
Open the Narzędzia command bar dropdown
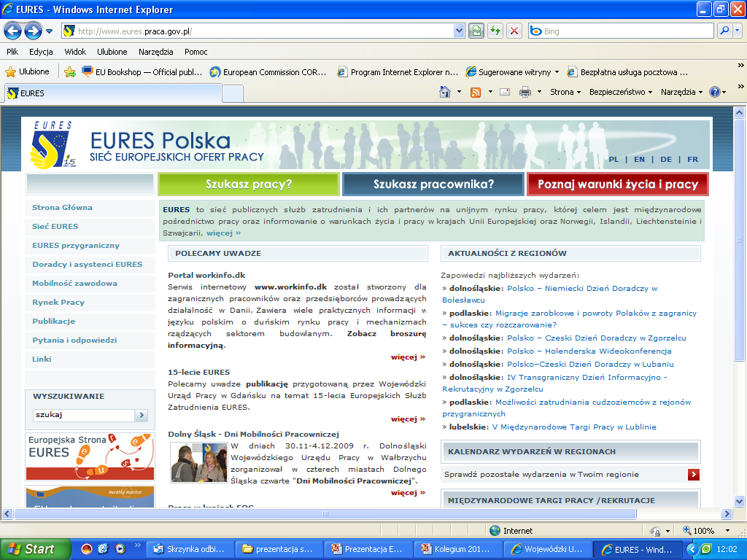[x=681, y=92]
